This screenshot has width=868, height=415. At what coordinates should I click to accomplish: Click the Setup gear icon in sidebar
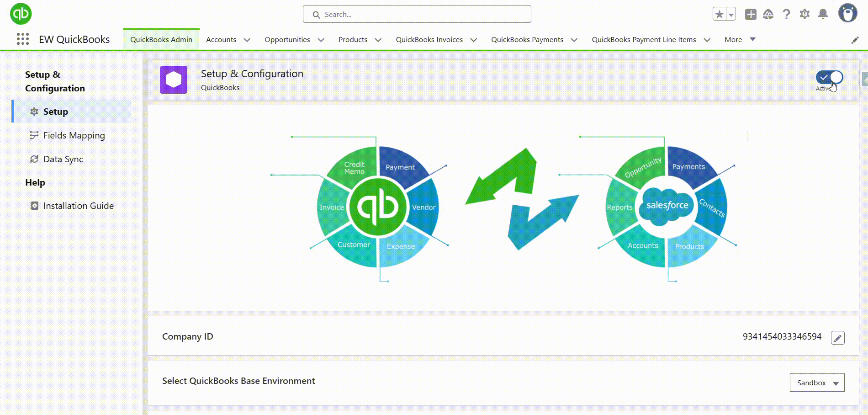pyautogui.click(x=34, y=112)
